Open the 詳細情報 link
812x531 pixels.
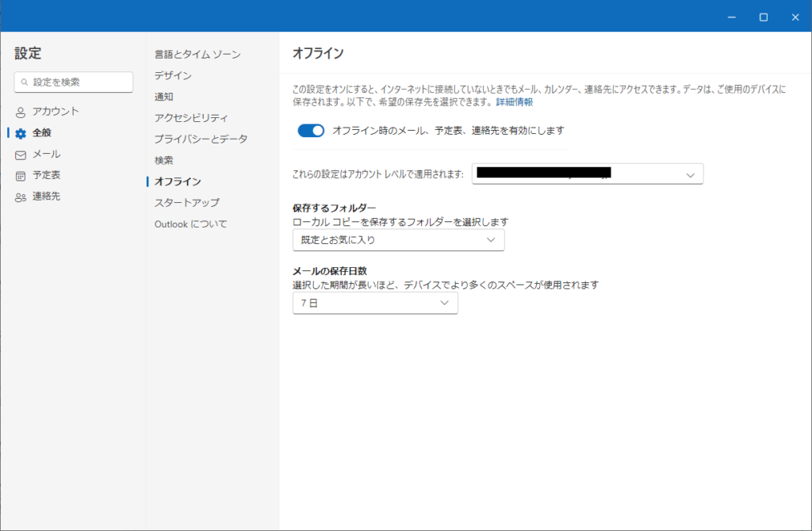coord(515,102)
